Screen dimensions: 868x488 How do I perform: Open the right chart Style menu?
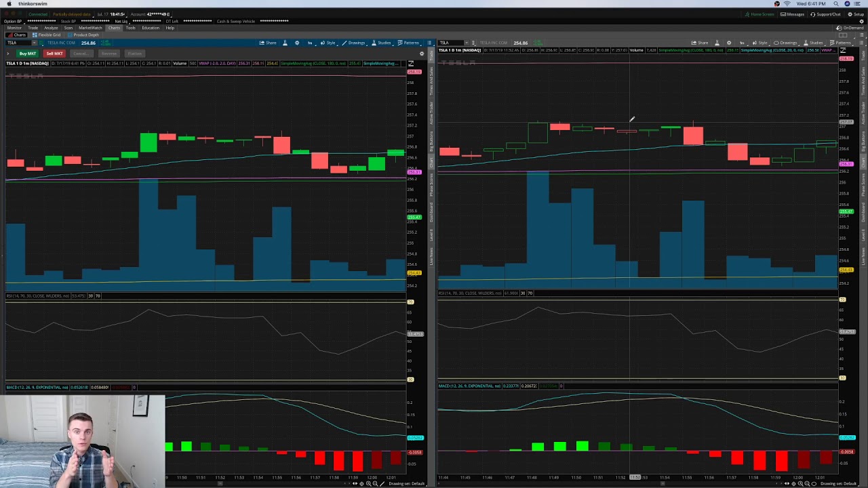760,43
